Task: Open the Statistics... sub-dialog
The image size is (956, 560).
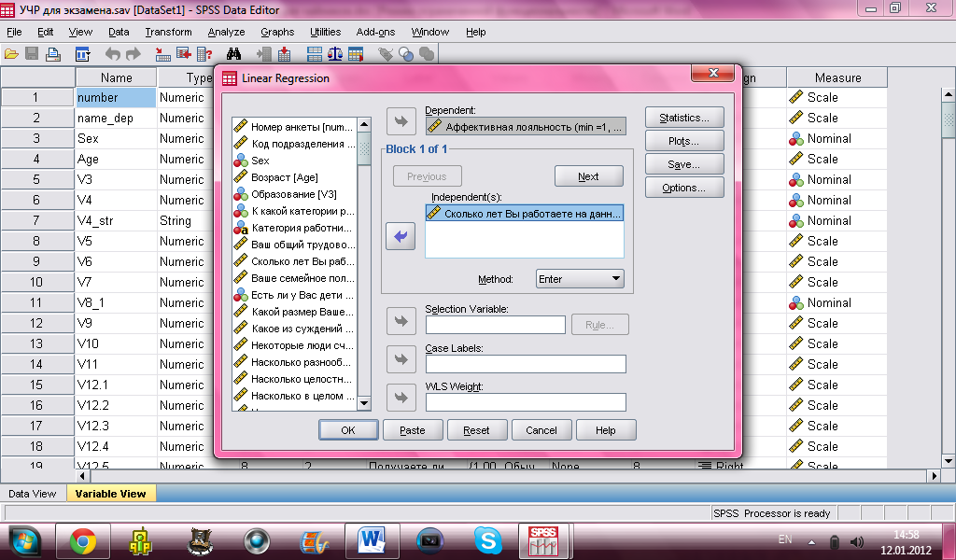Action: click(684, 118)
